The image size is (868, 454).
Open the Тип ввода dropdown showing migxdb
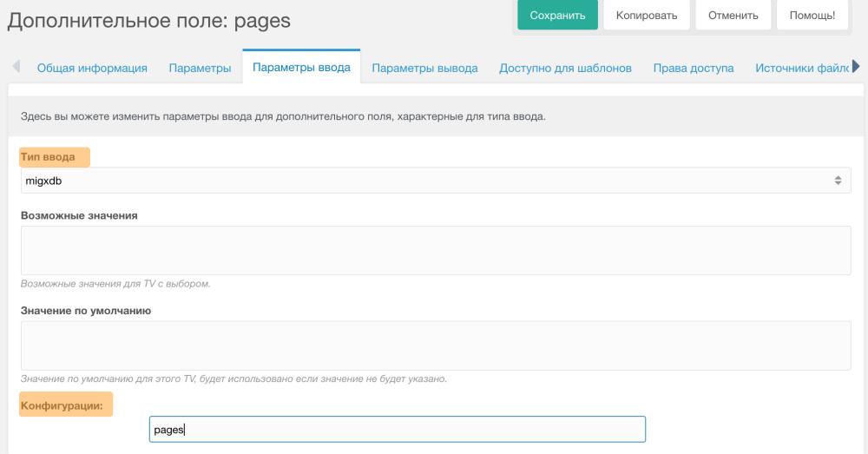click(x=434, y=181)
